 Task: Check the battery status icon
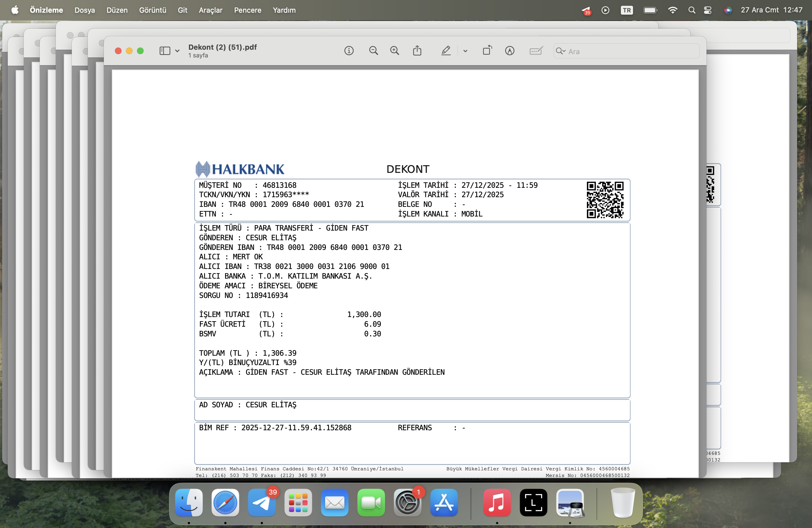point(650,10)
